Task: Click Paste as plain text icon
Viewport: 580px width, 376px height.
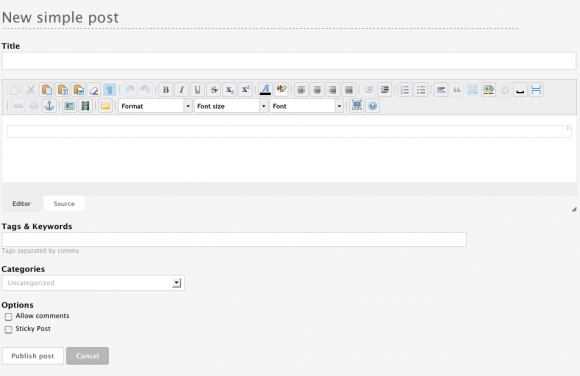Action: (x=63, y=90)
